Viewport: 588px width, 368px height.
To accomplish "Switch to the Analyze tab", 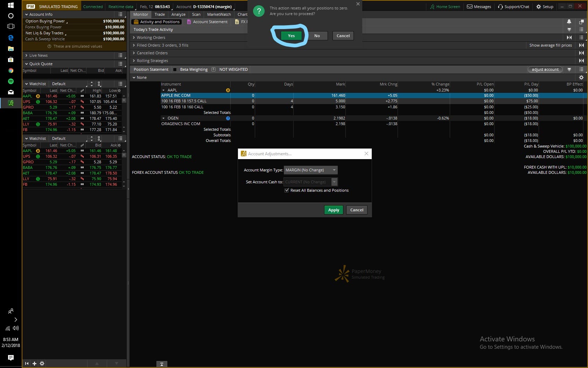I will click(178, 14).
